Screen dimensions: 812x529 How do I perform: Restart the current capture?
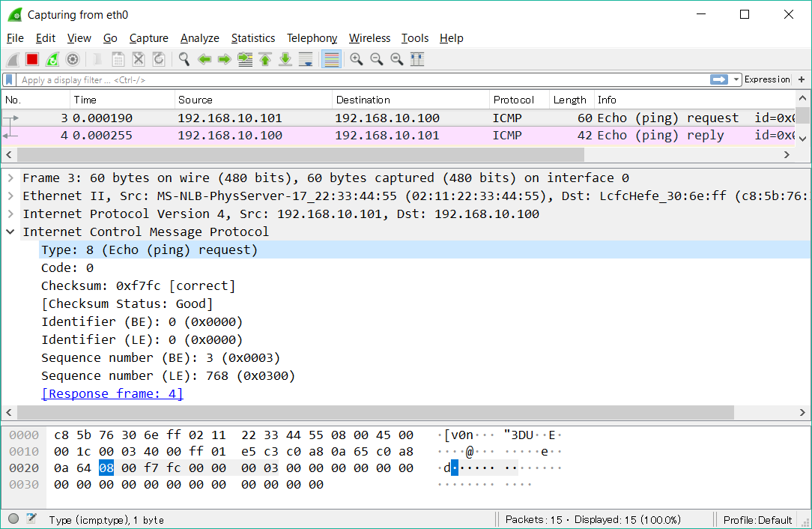pyautogui.click(x=52, y=58)
